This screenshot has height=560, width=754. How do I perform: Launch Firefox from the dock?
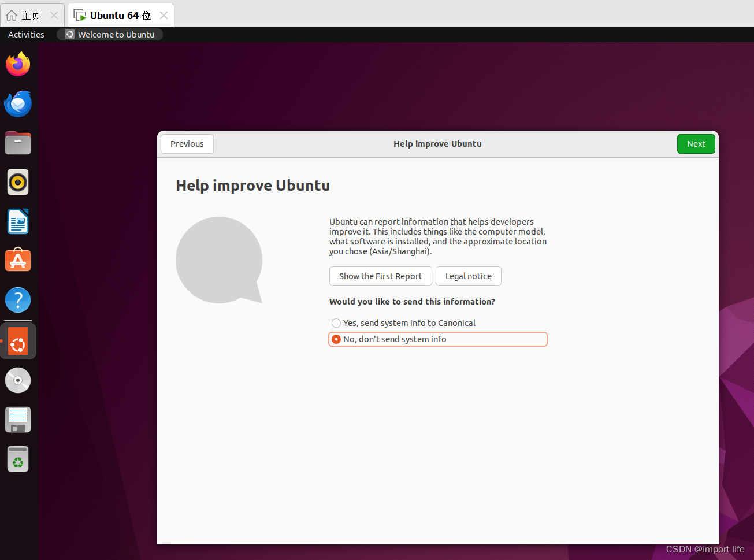click(17, 64)
